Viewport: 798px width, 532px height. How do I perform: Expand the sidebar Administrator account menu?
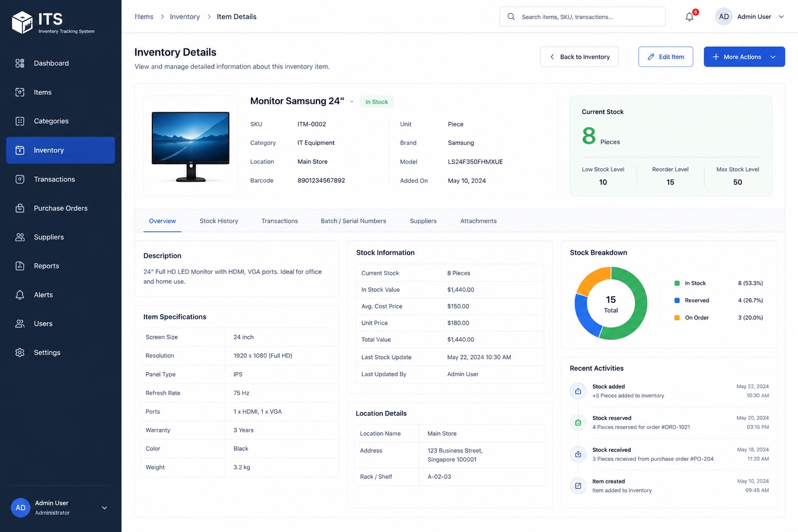104,508
